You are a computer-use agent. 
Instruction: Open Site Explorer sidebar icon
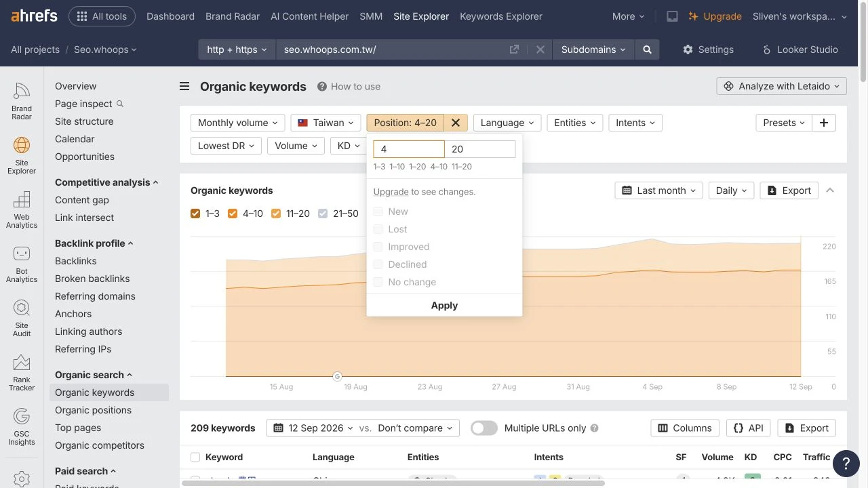click(x=22, y=156)
